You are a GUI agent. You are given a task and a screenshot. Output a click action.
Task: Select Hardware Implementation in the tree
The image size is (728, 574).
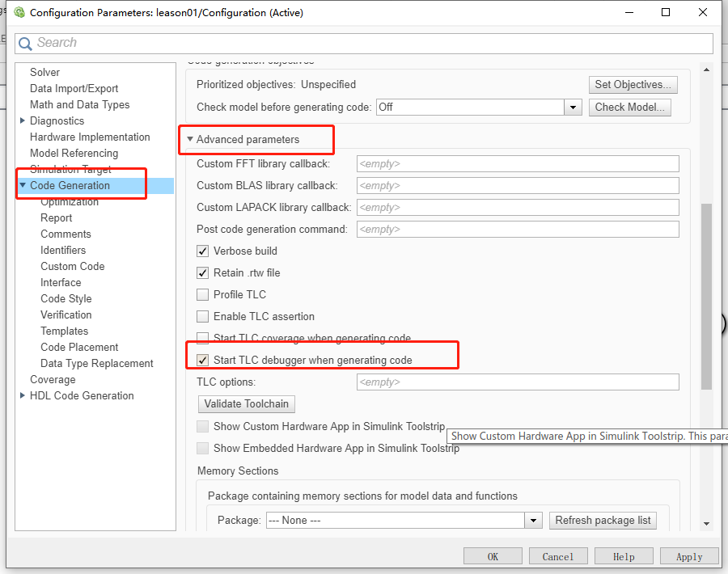click(90, 137)
